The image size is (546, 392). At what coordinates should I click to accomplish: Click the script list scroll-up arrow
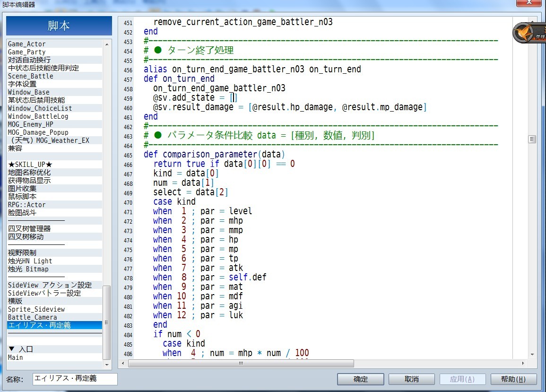tap(107, 44)
